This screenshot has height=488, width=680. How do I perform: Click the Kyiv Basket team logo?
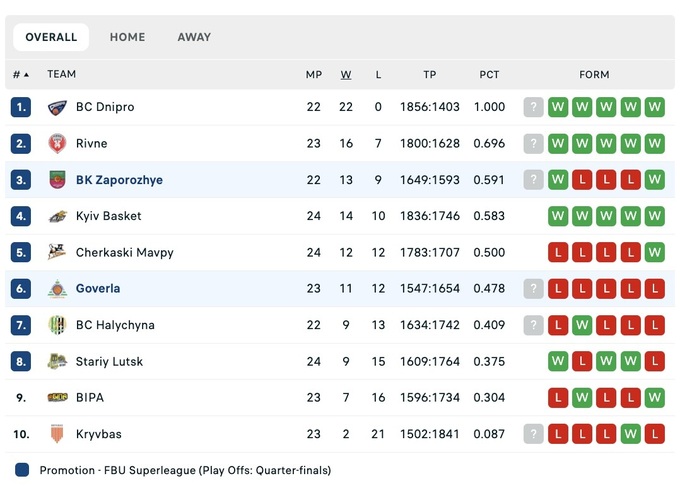point(57,216)
